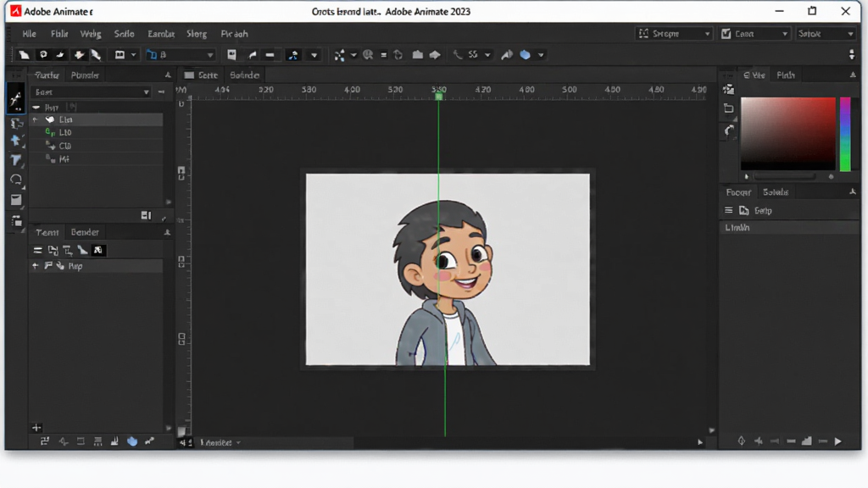Click the blue hexagon icon in the bottom-left bar
868x488 pixels.
tap(132, 441)
